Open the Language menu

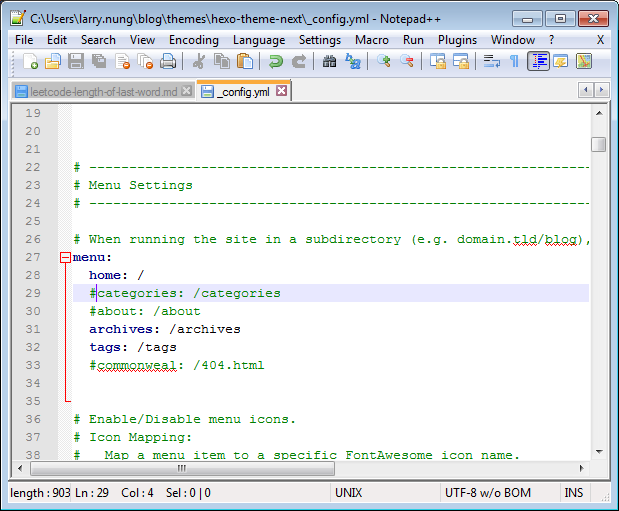point(259,40)
